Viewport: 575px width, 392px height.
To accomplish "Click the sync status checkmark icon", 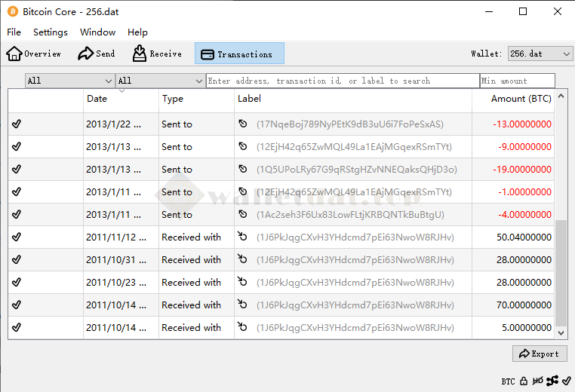I will click(x=567, y=381).
